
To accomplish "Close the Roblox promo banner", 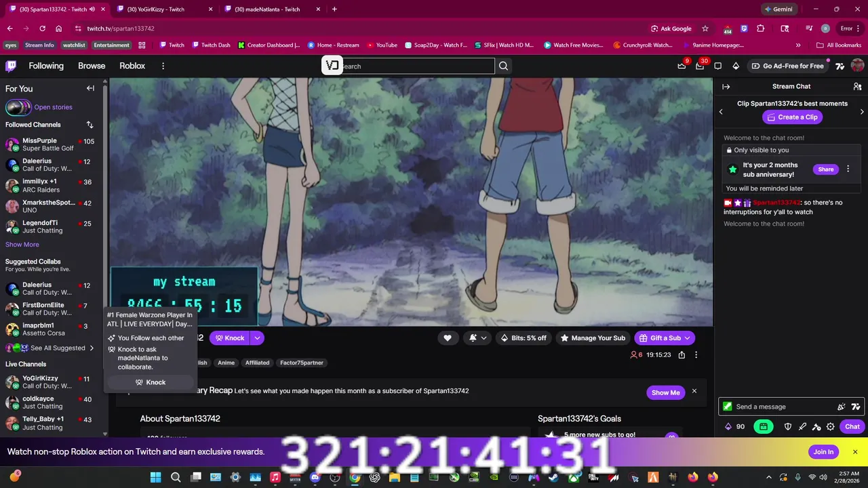I will [x=855, y=452].
